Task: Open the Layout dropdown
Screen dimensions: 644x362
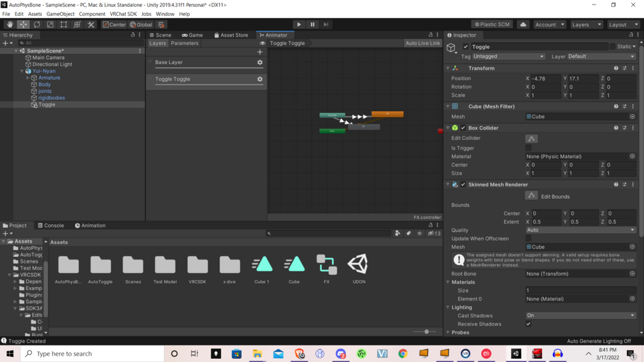Action: pos(623,24)
